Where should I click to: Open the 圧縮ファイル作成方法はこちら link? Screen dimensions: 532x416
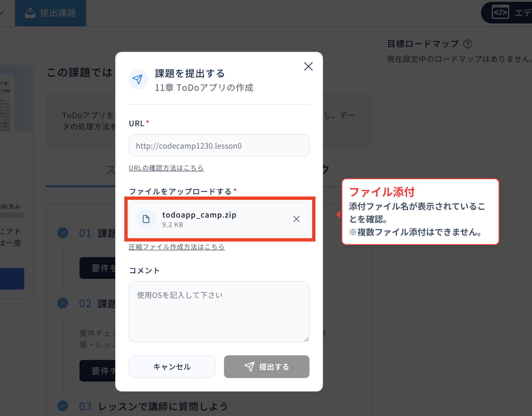click(177, 247)
